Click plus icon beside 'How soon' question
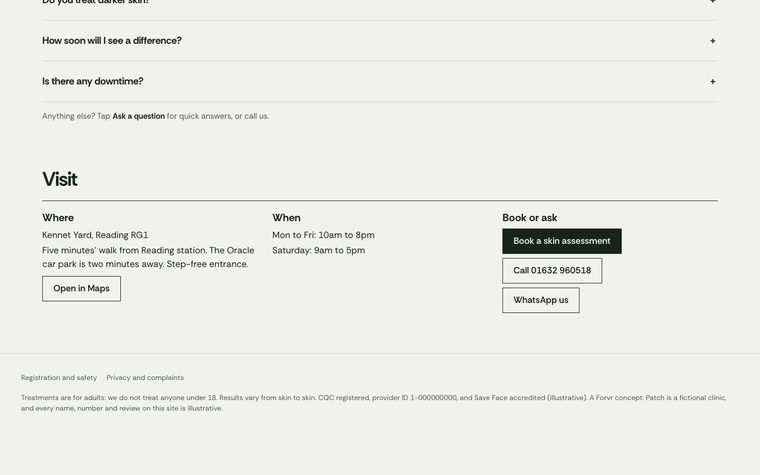Image resolution: width=760 pixels, height=475 pixels. click(712, 41)
